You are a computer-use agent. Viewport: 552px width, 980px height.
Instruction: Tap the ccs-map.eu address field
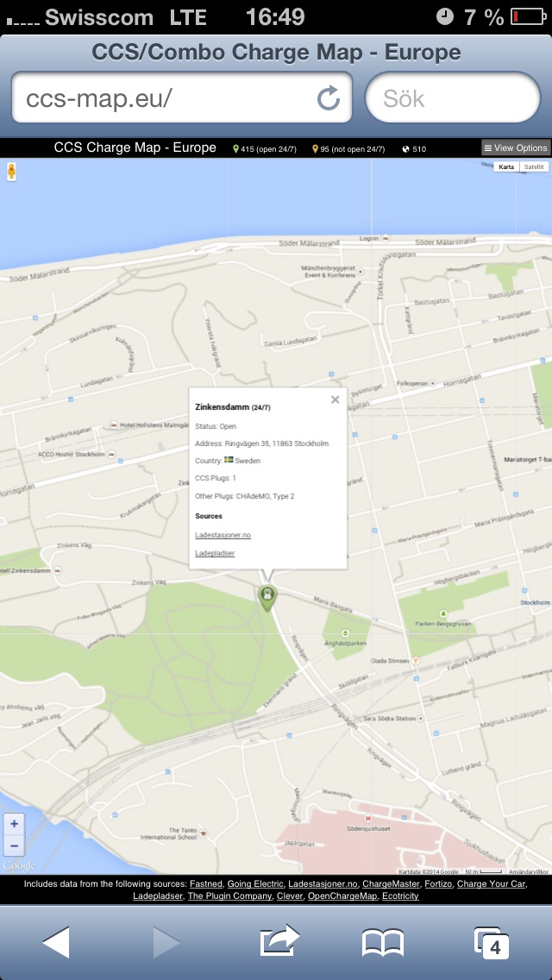pos(182,97)
